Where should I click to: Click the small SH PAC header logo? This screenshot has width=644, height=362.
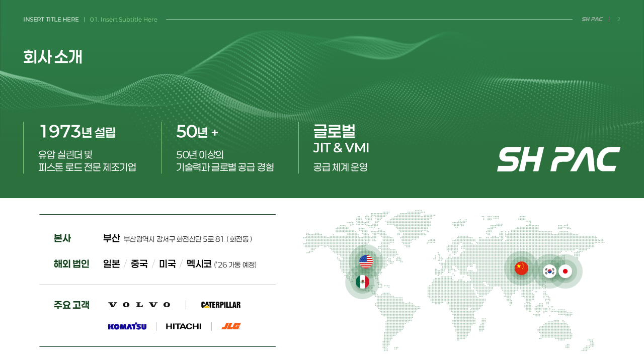click(592, 19)
